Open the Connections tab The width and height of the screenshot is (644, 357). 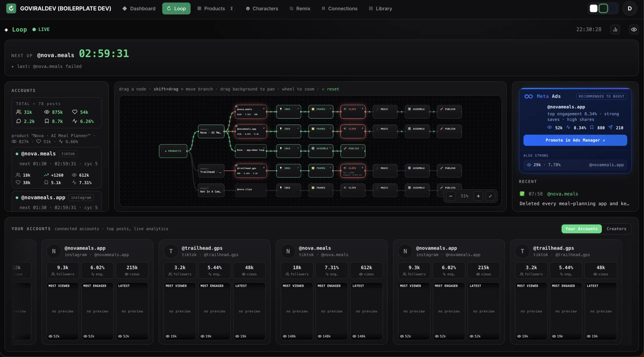339,9
